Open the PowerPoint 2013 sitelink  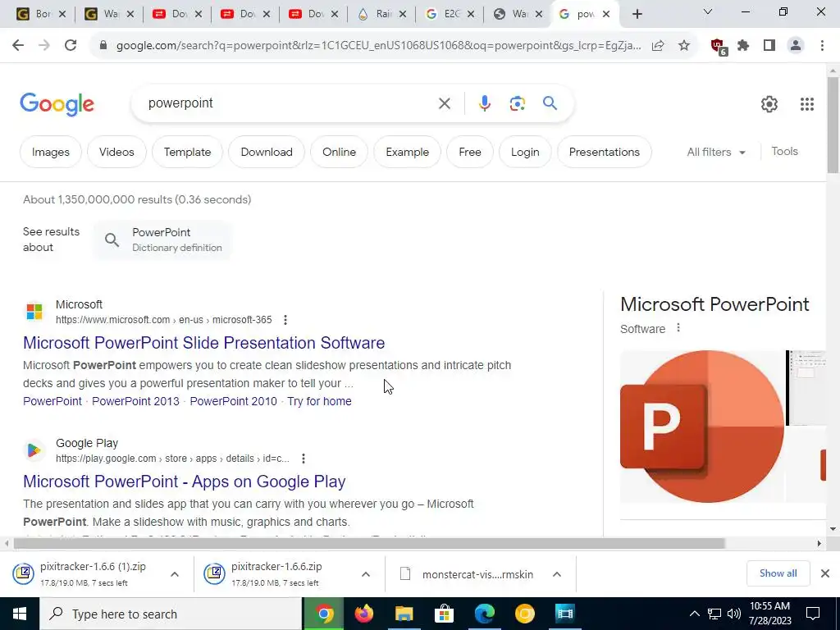tap(135, 401)
